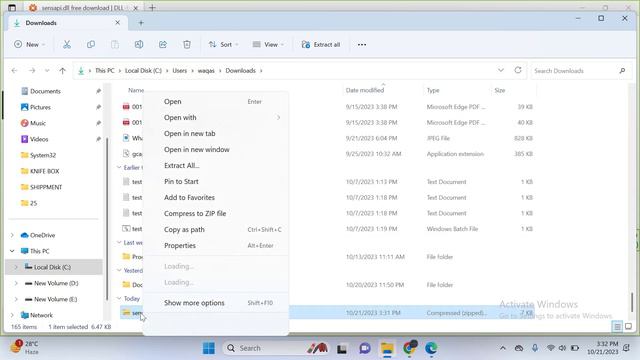This screenshot has height=360, width=640.
Task: Open the New dropdown menu
Action: (29, 44)
